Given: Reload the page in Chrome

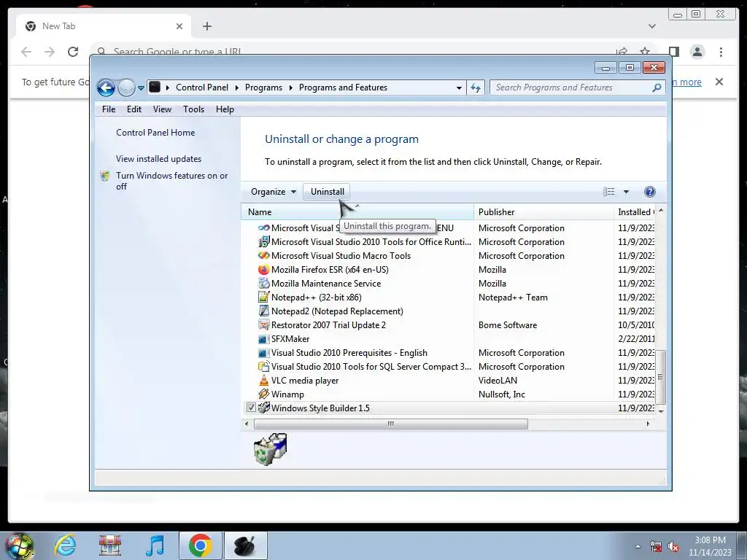Looking at the screenshot, I should pos(73,52).
